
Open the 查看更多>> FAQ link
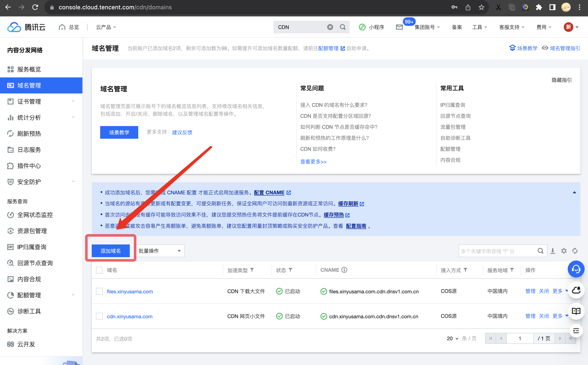coord(313,162)
